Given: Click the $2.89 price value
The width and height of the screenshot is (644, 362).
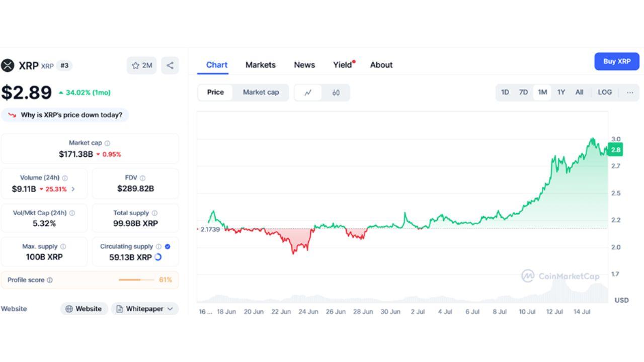Looking at the screenshot, I should coord(26,93).
